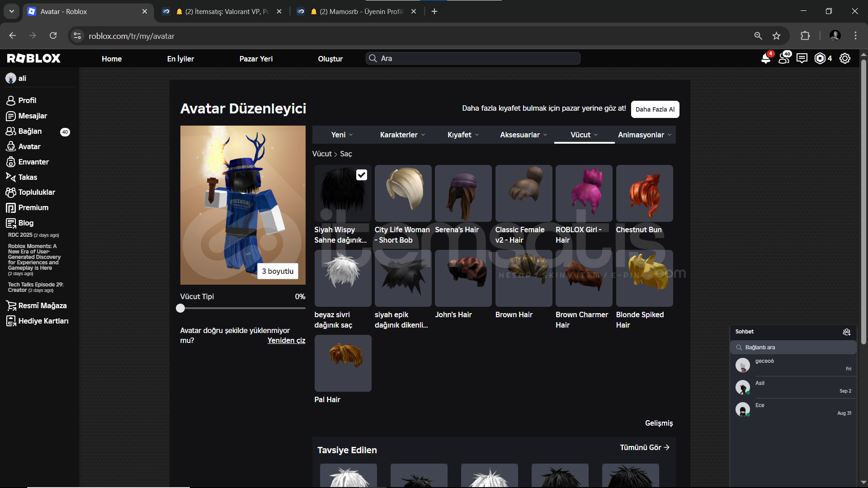Image resolution: width=868 pixels, height=488 pixels.
Task: Select Serena's Hair thumbnail
Action: [x=463, y=193]
